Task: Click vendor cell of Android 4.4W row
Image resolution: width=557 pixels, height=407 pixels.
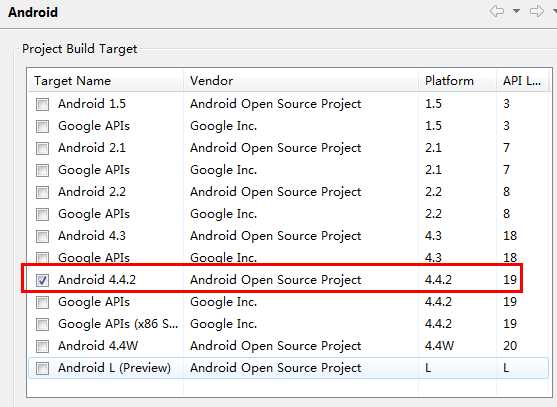Action: click(x=276, y=346)
